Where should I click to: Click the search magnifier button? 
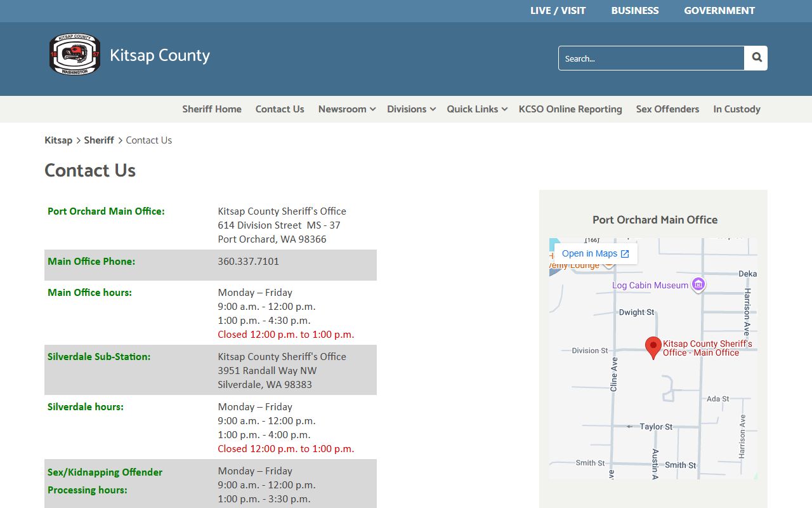(756, 58)
